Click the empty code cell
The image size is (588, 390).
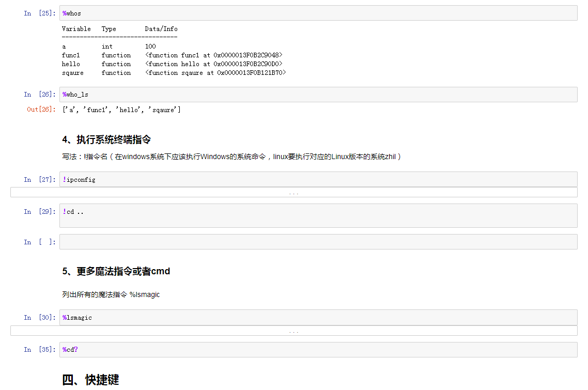[318, 242]
